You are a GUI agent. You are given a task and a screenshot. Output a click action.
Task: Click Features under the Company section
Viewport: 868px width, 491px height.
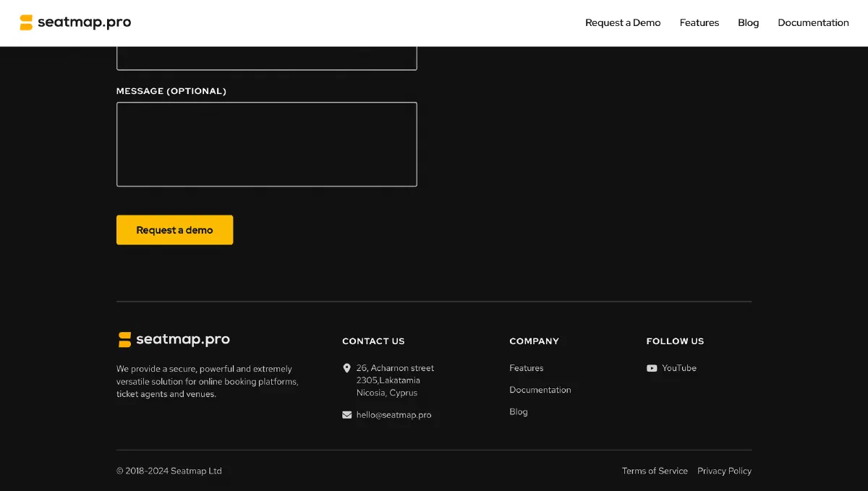pyautogui.click(x=526, y=368)
